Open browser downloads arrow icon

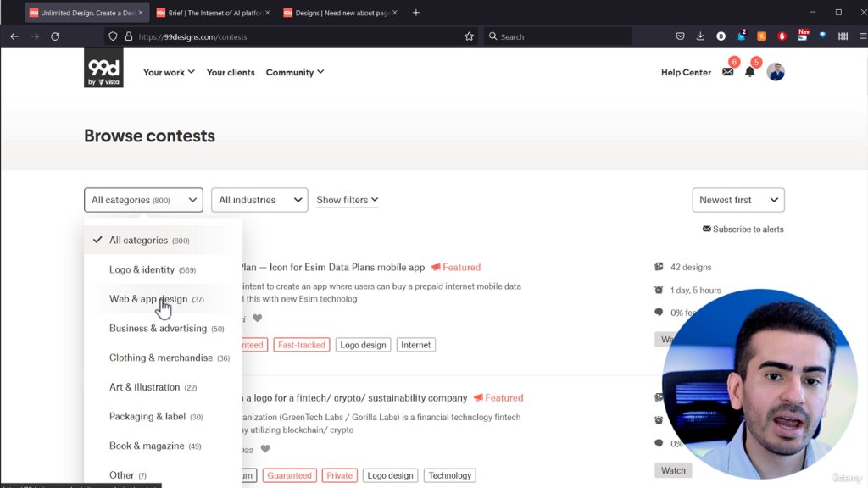click(700, 36)
